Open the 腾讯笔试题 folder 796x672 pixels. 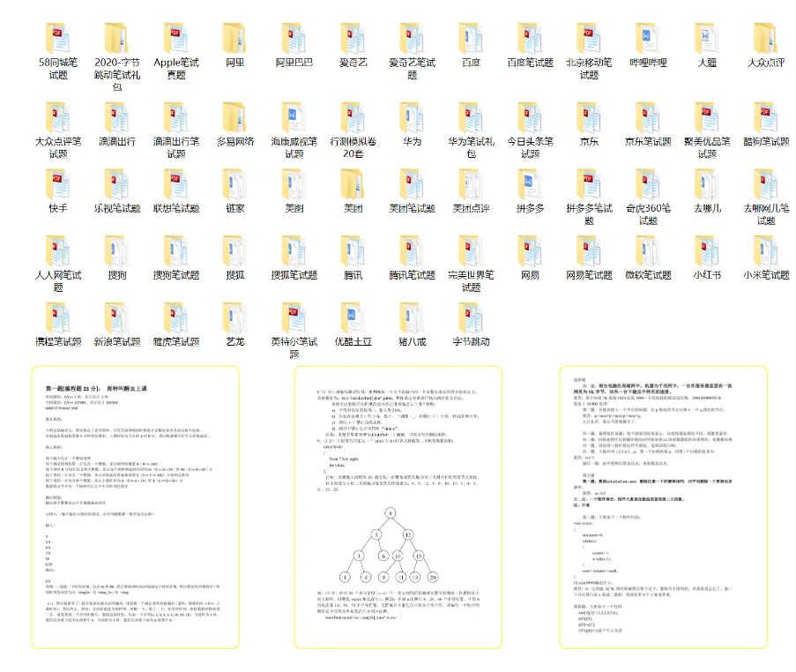pyautogui.click(x=413, y=251)
